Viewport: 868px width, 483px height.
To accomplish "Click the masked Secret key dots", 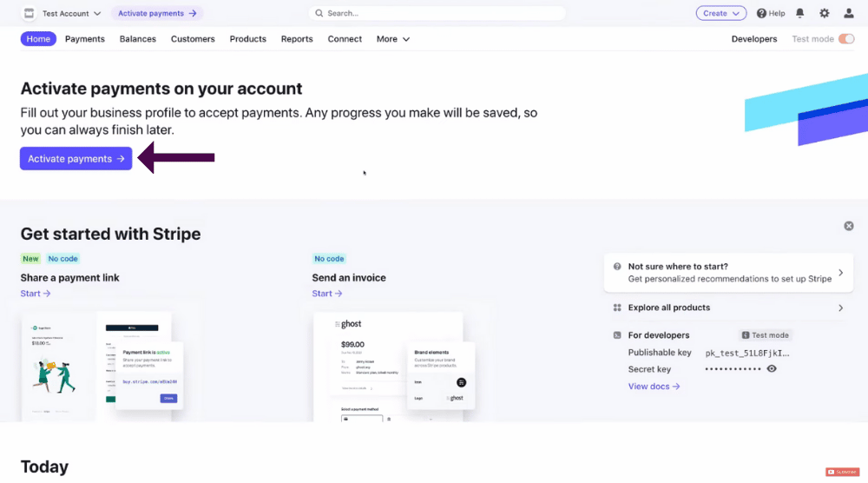I will (x=733, y=369).
